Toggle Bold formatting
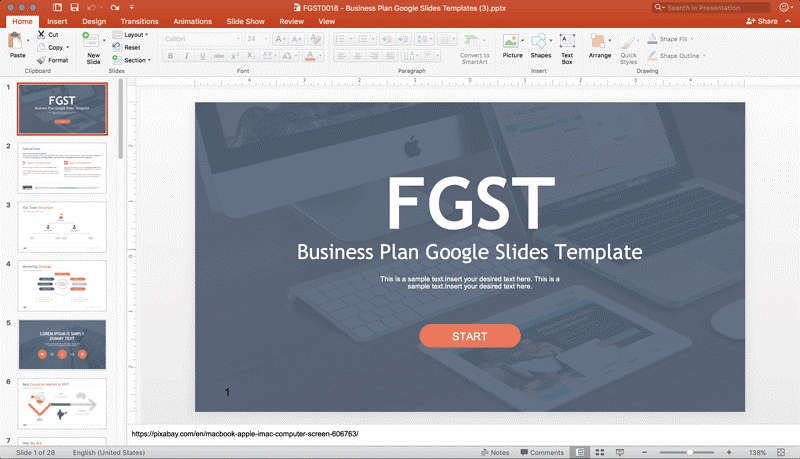Image resolution: width=800 pixels, height=459 pixels. click(170, 56)
